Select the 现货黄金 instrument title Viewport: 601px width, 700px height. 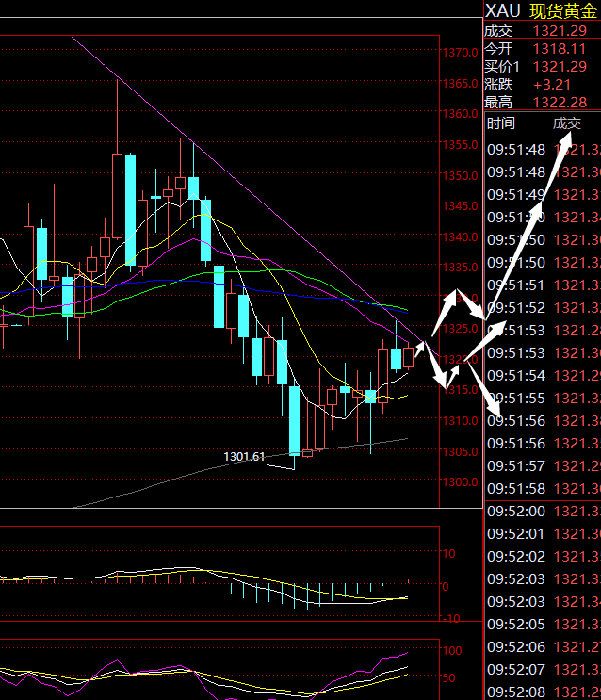[x=563, y=10]
